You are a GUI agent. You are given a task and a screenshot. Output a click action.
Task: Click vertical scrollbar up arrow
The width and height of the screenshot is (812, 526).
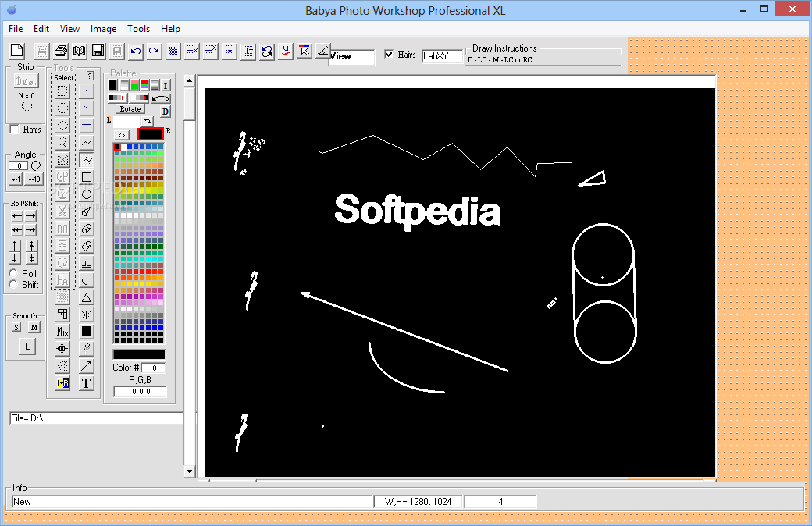tap(190, 80)
